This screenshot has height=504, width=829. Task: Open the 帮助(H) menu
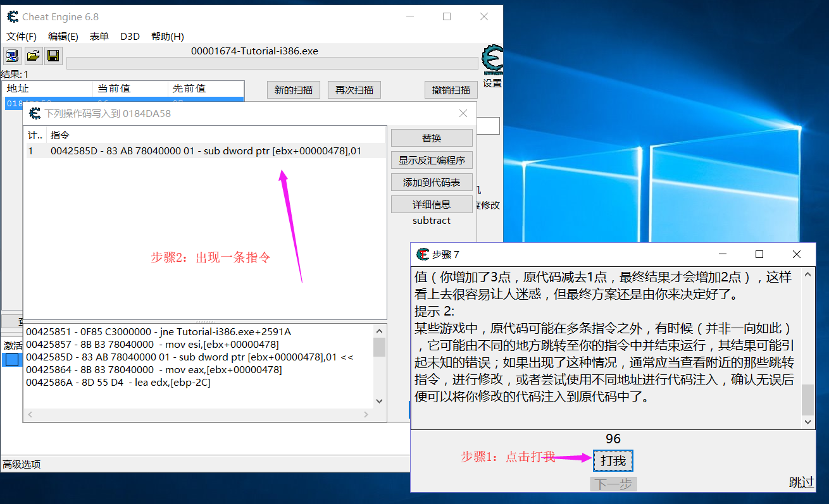[x=166, y=36]
